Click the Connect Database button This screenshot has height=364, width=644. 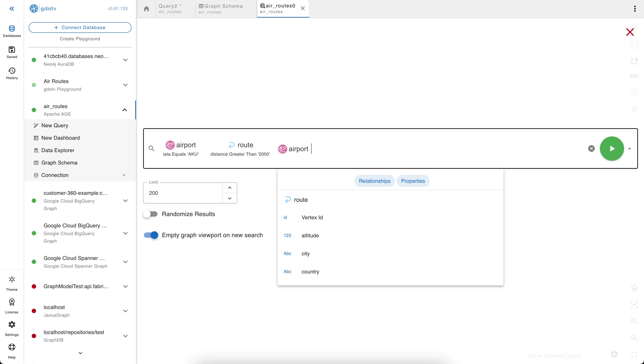click(x=80, y=27)
